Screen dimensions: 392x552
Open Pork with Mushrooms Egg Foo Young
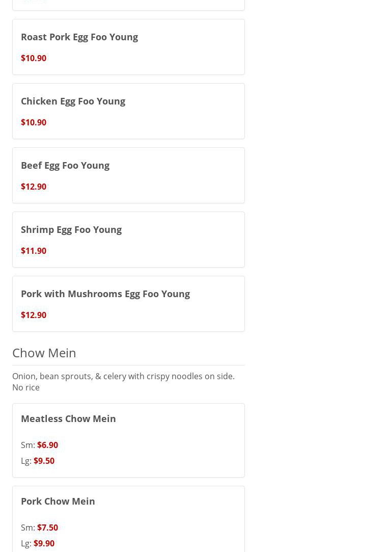[x=105, y=294]
